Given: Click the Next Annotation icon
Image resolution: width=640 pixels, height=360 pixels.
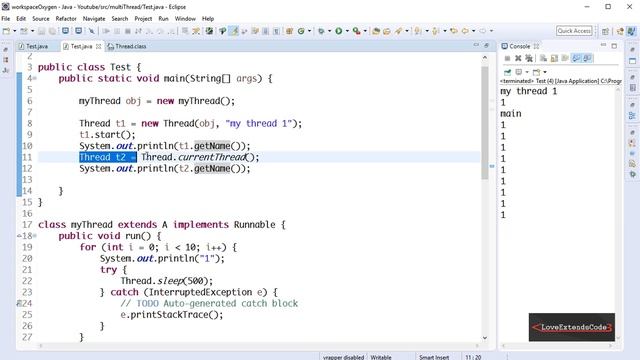Looking at the screenshot, I should click(417, 31).
